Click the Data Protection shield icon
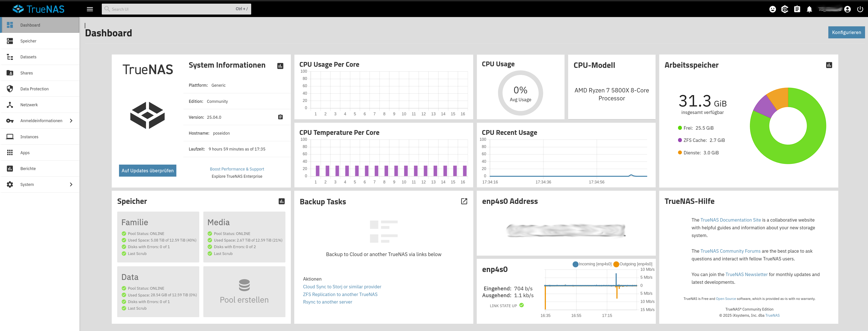The width and height of the screenshot is (868, 331). tap(10, 89)
